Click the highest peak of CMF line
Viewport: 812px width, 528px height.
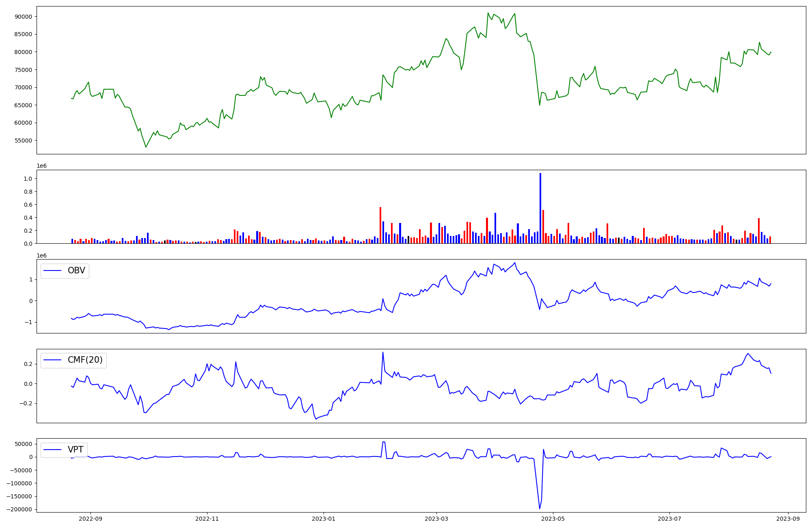coord(382,353)
